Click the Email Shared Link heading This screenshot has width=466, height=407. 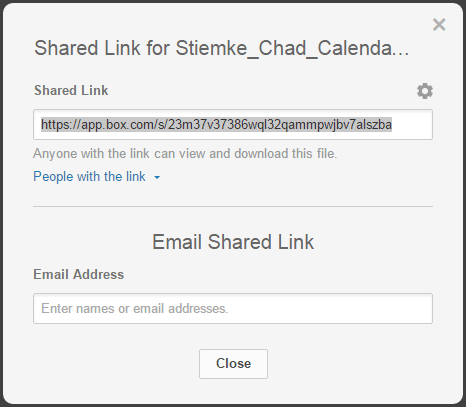[233, 242]
